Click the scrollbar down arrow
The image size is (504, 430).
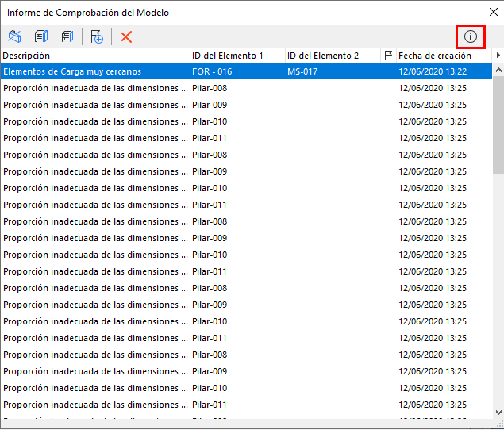point(498,413)
